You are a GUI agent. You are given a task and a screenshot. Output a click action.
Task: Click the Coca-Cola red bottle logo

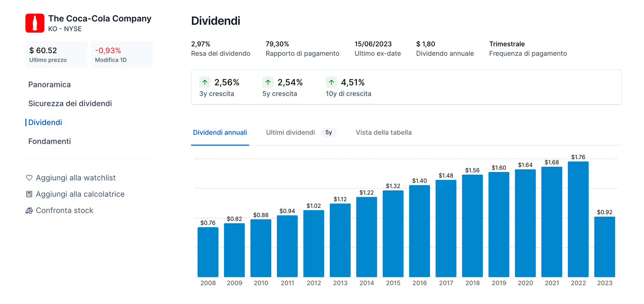click(x=35, y=23)
